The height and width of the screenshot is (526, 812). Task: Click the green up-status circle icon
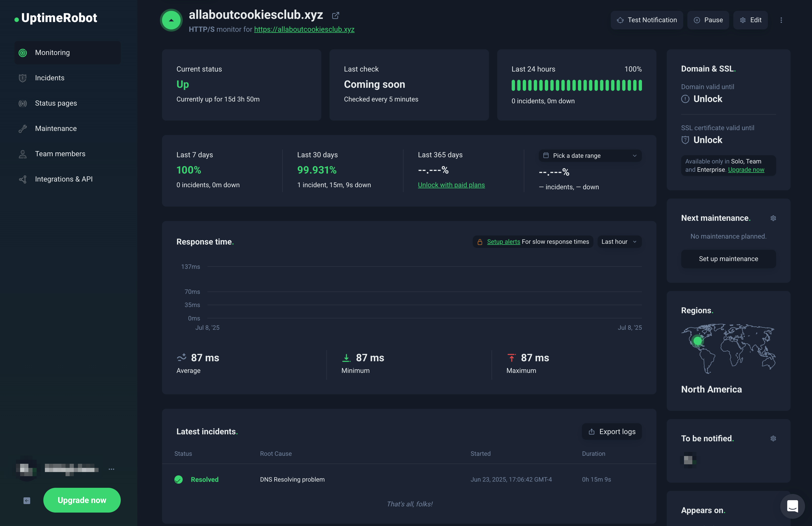click(171, 20)
